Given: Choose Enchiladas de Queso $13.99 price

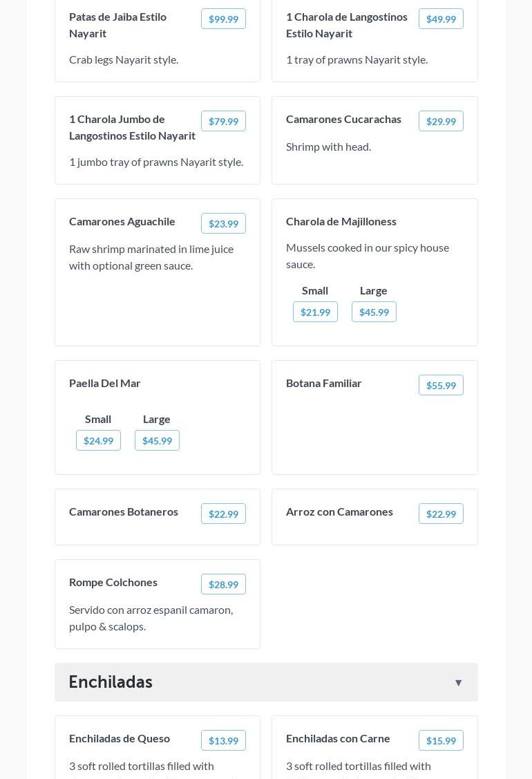Looking at the screenshot, I should coord(223,740).
